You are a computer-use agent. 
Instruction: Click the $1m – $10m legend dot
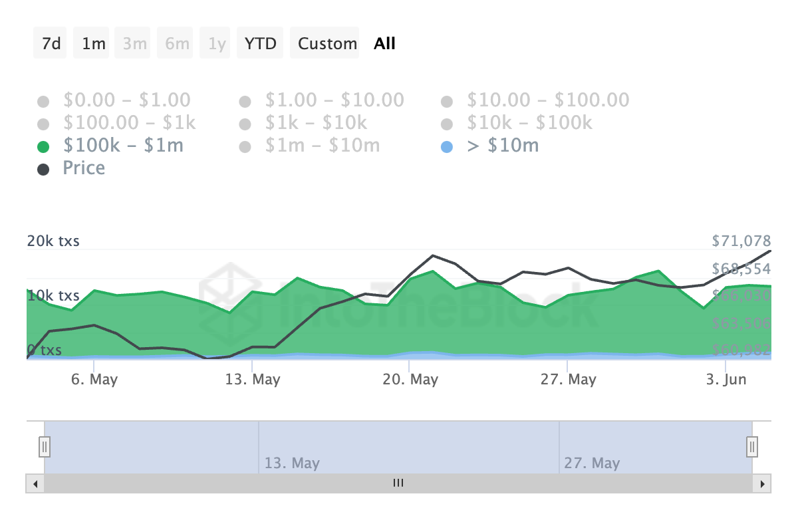point(245,147)
